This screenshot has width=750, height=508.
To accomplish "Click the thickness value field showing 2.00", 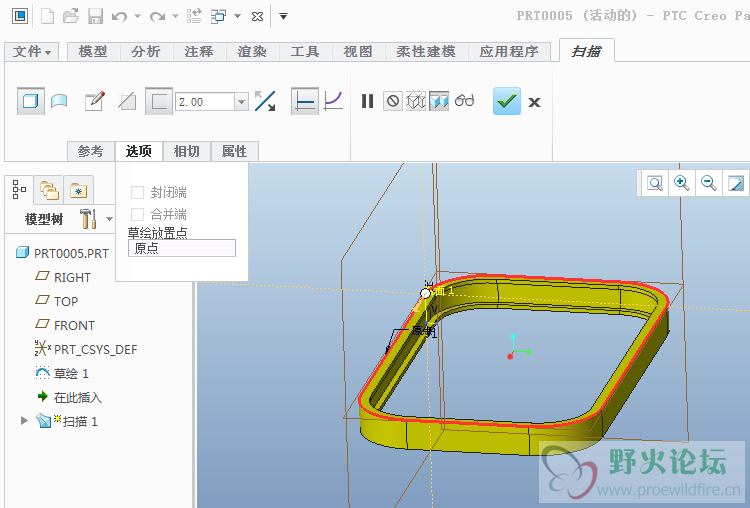I will click(x=205, y=102).
